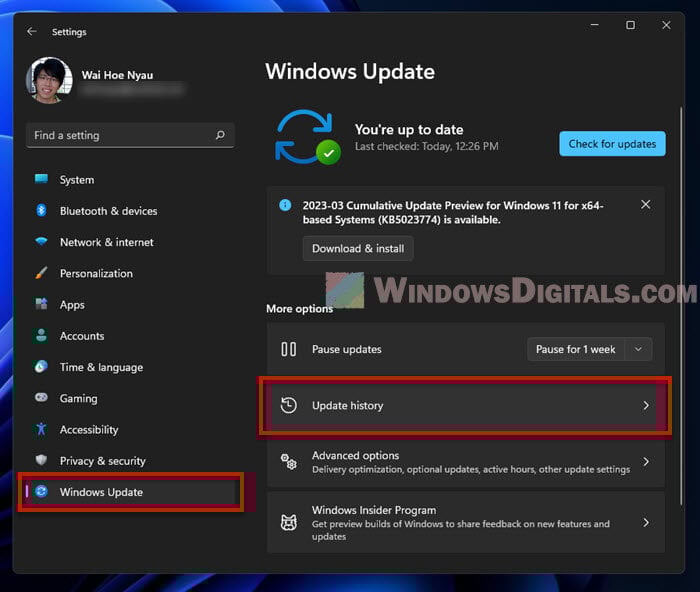Select Windows Update in sidebar

point(130,492)
